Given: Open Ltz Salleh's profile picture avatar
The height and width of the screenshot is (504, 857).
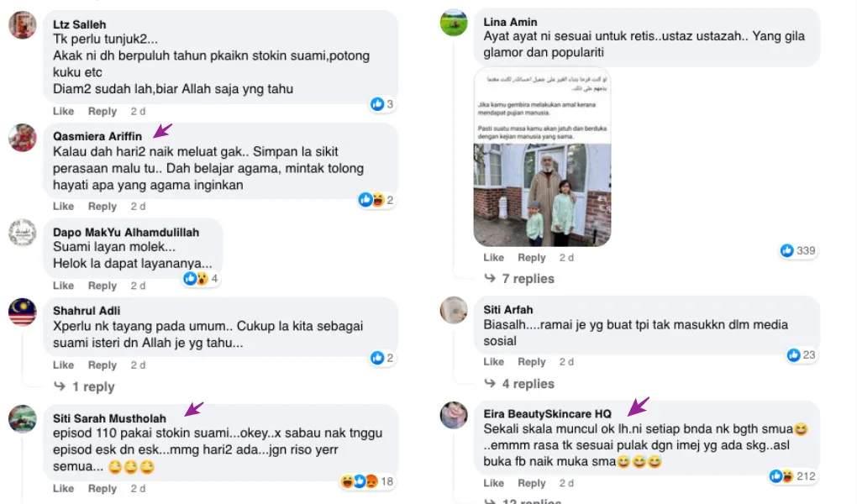Looking at the screenshot, I should pos(23,25).
